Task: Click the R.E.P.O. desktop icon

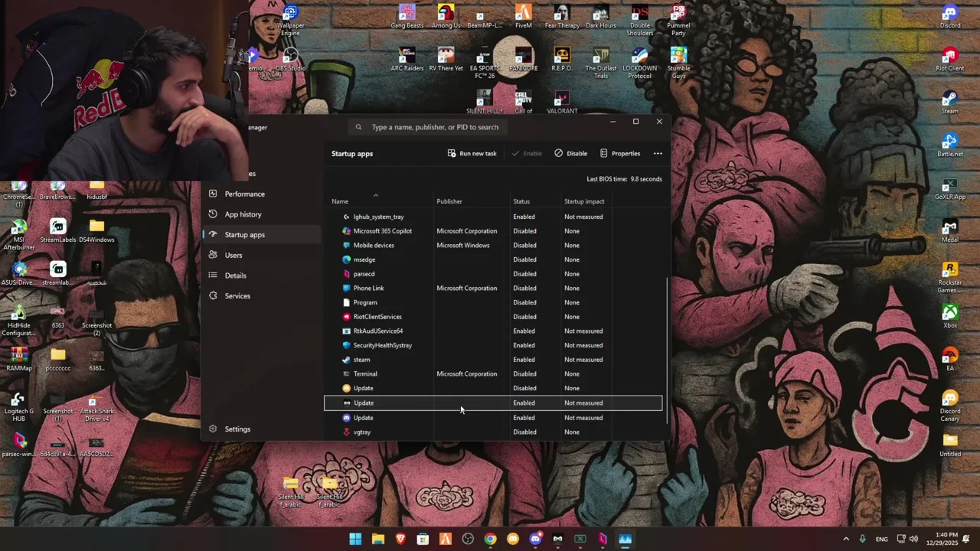Action: point(562,60)
